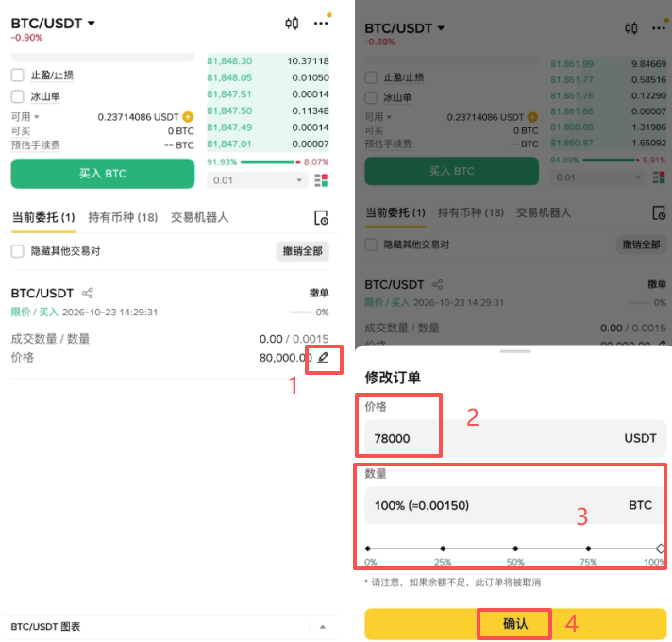Tap yellow plus deposit icon in right screen

tap(532, 117)
